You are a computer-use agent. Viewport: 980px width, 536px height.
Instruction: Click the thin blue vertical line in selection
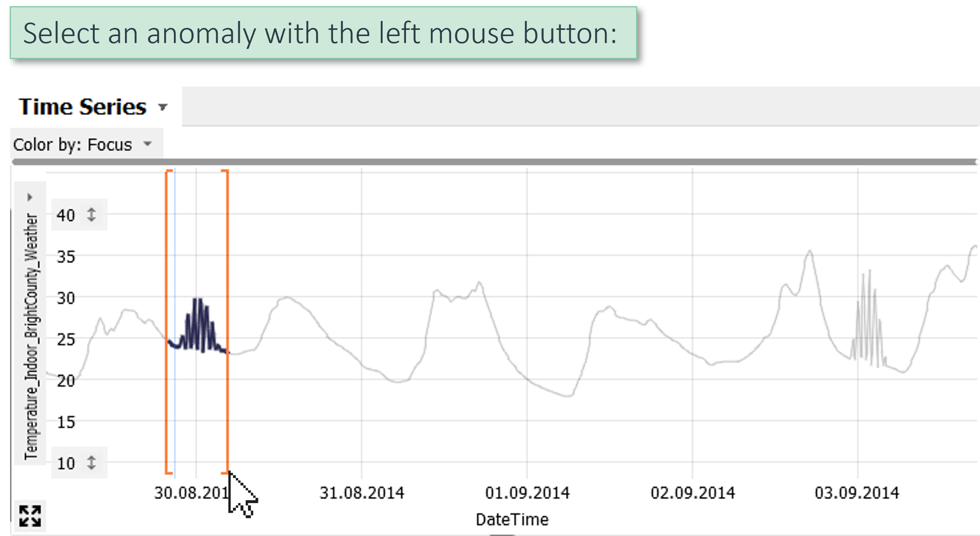(175, 408)
